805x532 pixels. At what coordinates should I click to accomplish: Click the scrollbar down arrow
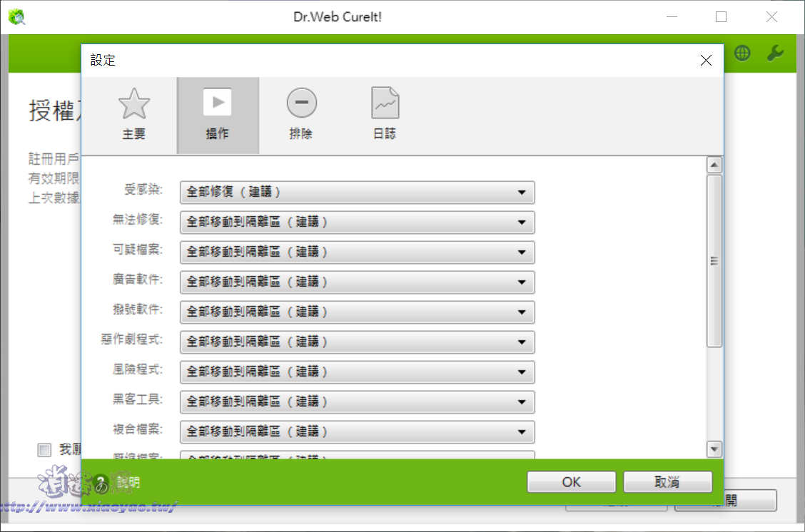click(714, 449)
